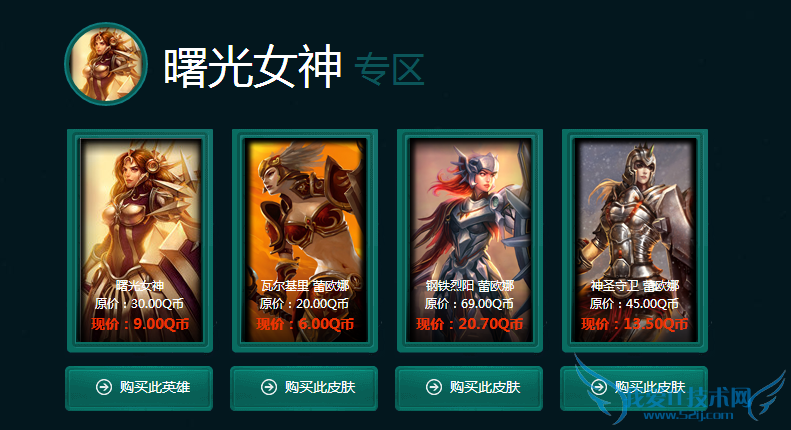Click the 原价:45.00Q币 original price text
791x430 pixels.
pyautogui.click(x=635, y=304)
